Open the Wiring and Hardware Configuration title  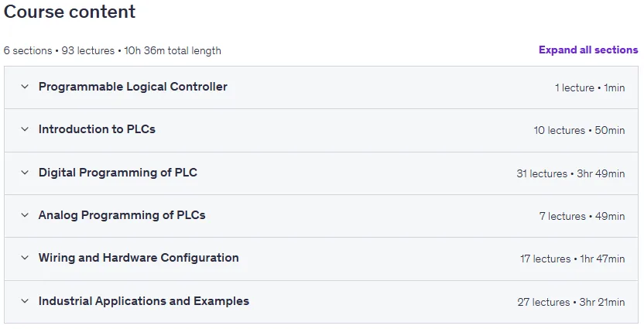(139, 258)
